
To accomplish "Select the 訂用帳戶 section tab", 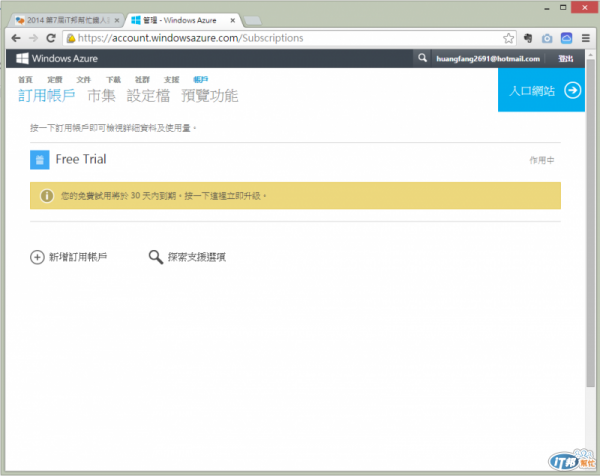I will pyautogui.click(x=47, y=96).
